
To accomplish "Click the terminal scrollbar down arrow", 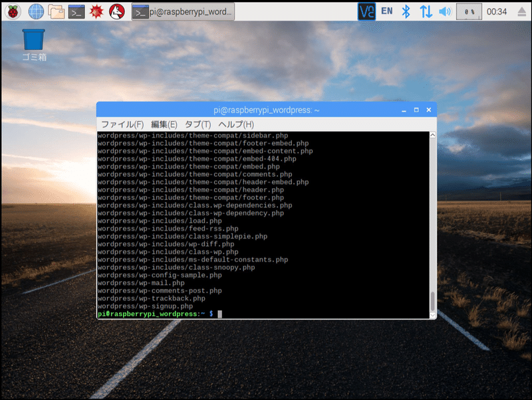I will point(433,315).
